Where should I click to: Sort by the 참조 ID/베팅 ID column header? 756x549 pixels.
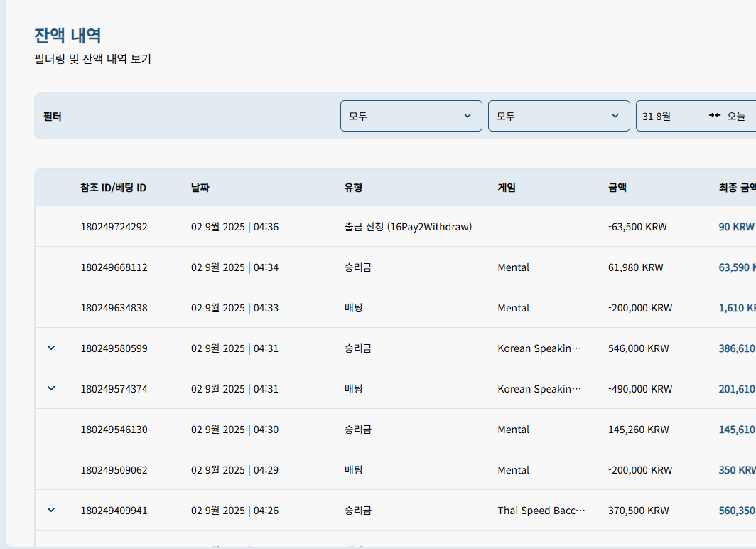coord(113,188)
